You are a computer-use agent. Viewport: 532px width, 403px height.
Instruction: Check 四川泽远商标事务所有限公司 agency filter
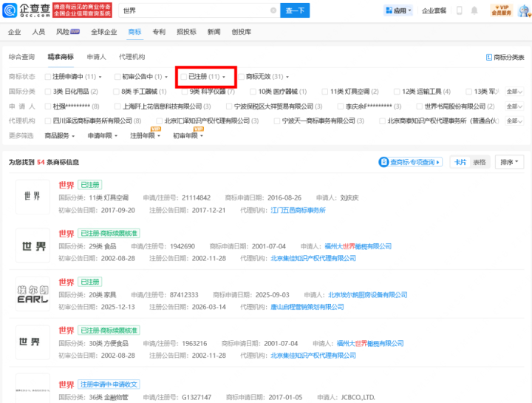click(48, 121)
